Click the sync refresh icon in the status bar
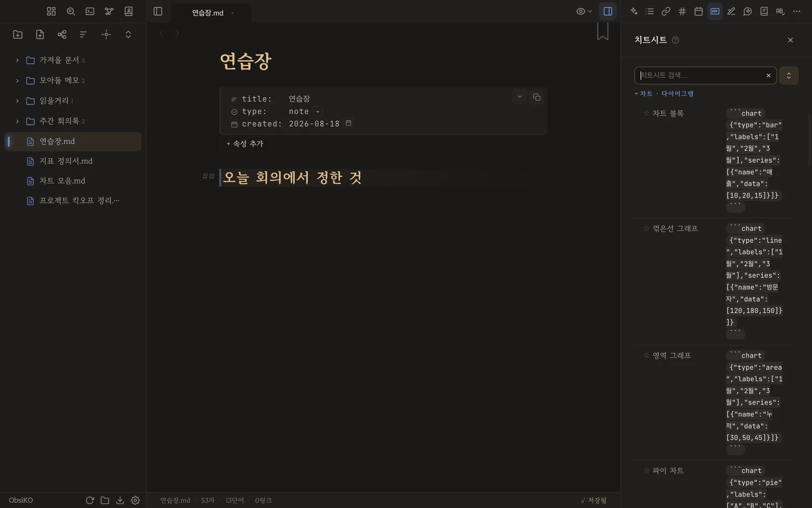The image size is (812, 508). 90,500
